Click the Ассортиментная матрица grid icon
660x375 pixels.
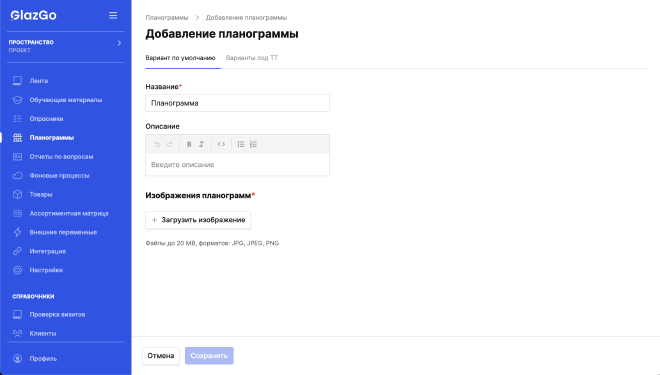point(17,213)
